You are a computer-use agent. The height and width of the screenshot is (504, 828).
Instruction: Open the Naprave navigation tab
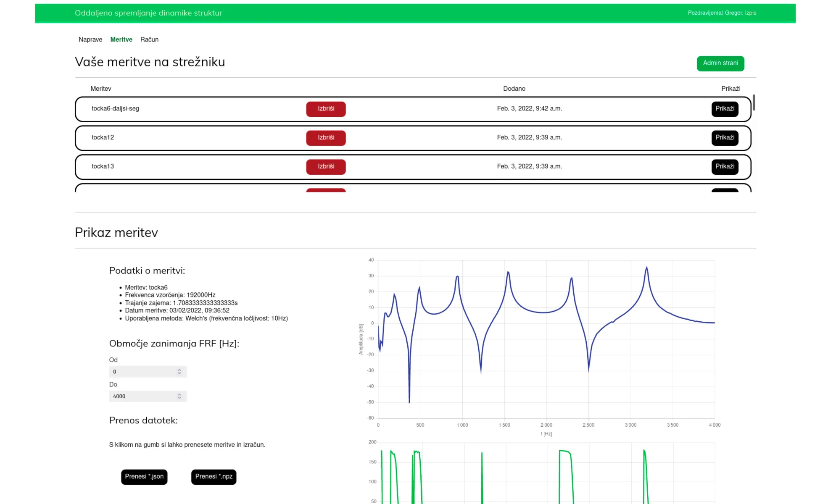coord(90,39)
